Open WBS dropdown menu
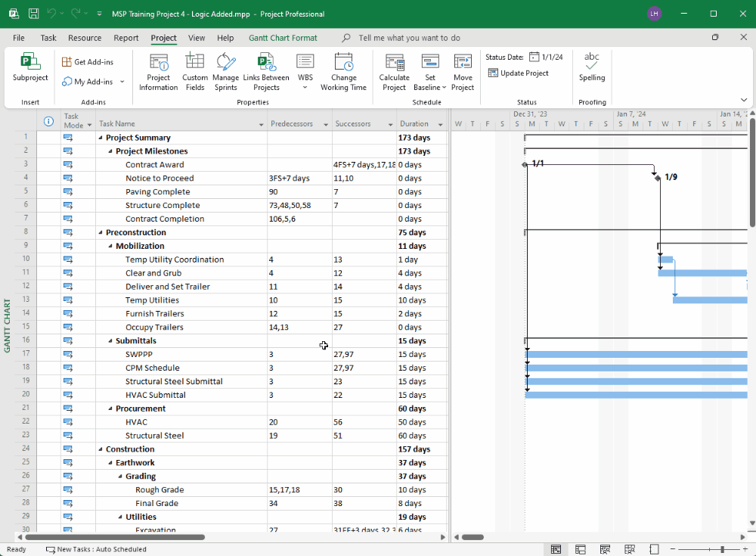Image resolution: width=756 pixels, height=556 pixels. click(x=305, y=87)
